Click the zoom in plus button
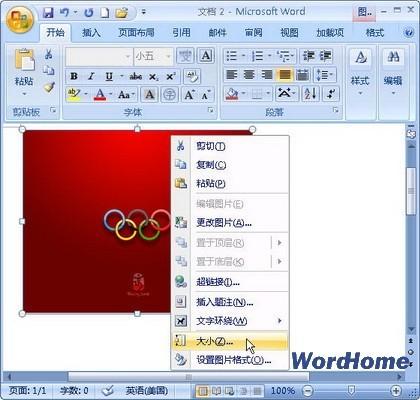This screenshot has height=400, width=420. tap(396, 390)
